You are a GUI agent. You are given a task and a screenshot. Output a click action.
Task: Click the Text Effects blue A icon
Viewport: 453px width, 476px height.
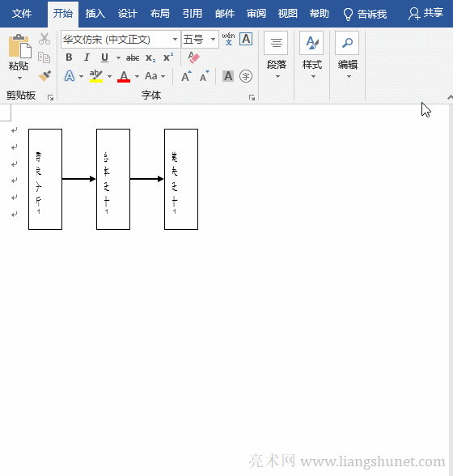click(70, 76)
